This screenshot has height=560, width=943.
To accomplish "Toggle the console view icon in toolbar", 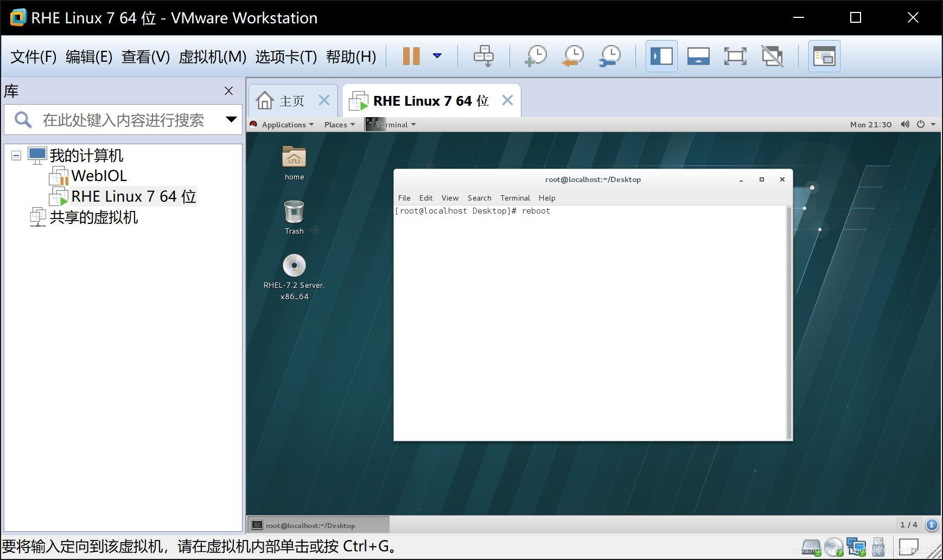I will (824, 56).
